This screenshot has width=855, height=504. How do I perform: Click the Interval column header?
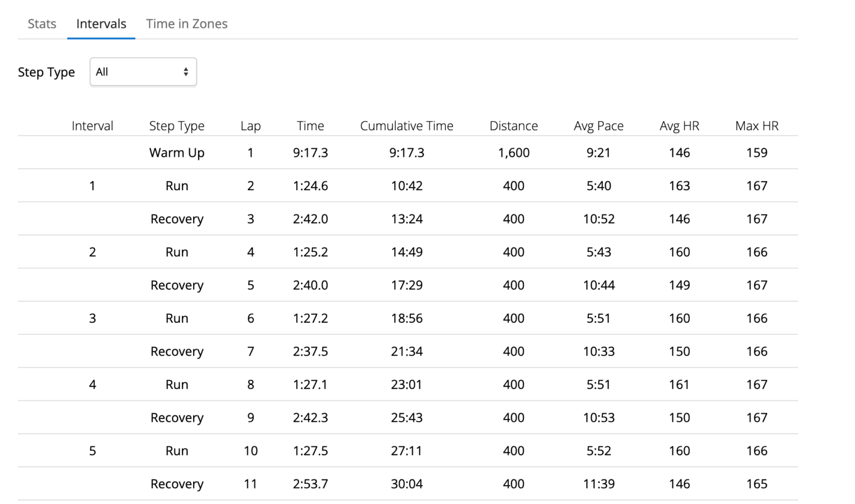point(92,126)
